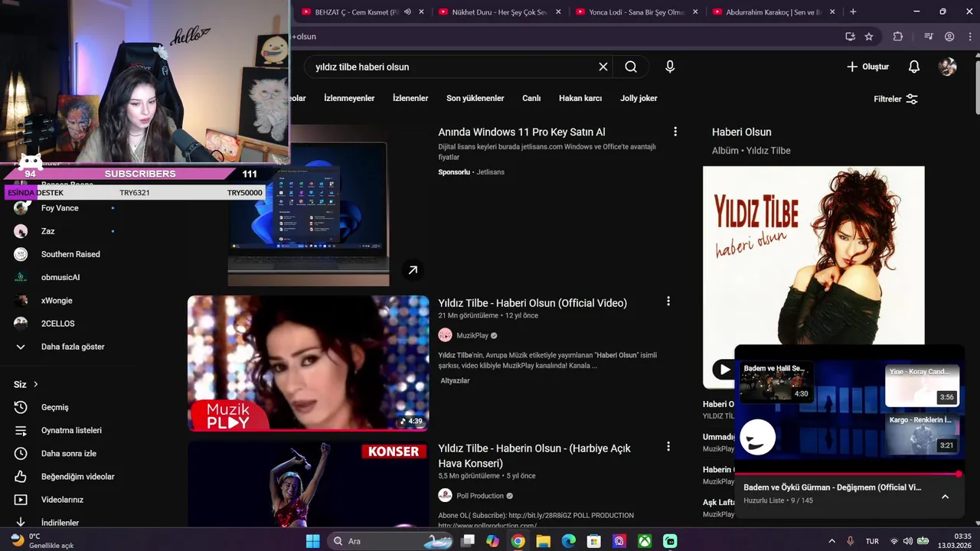Select the Canlı filter chip
The image size is (980, 551).
click(x=531, y=98)
